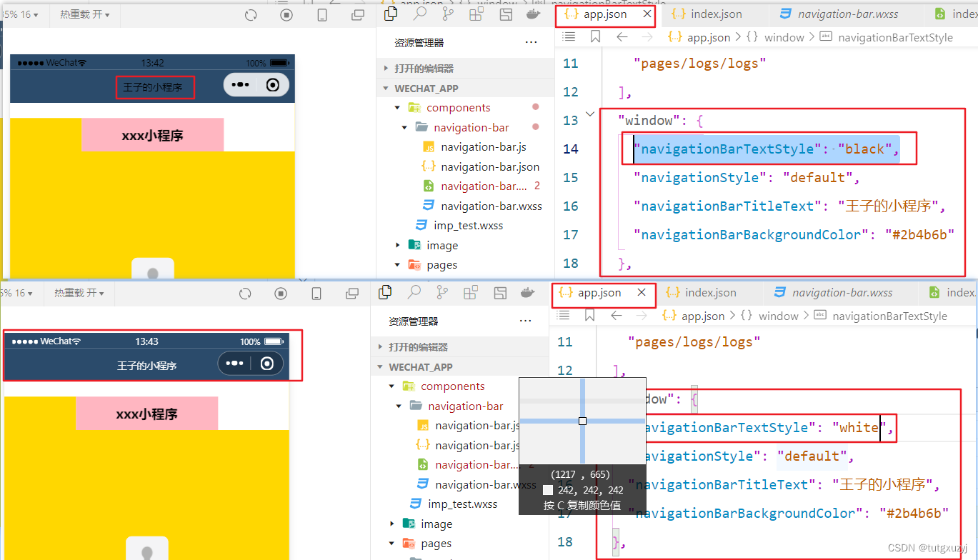Click the outline list icon in the upper editor breadcrumb bar
Image resolution: width=978 pixels, height=560 pixels.
coord(569,37)
